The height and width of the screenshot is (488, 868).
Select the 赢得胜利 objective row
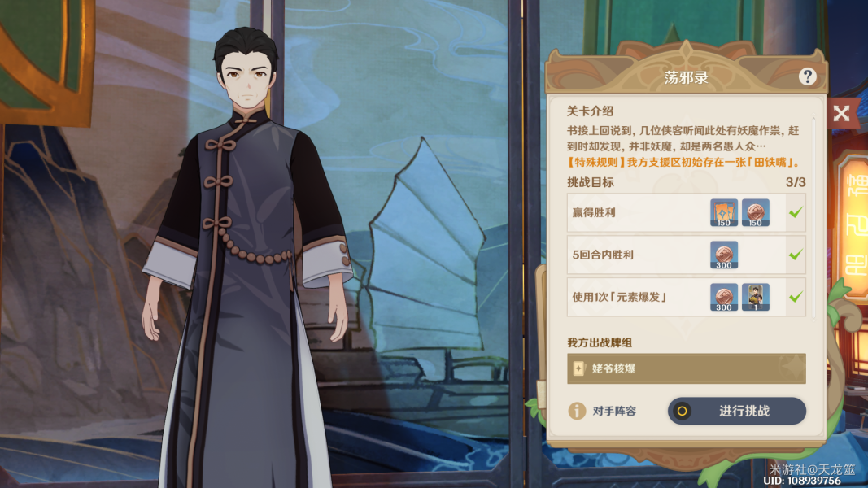(687, 212)
